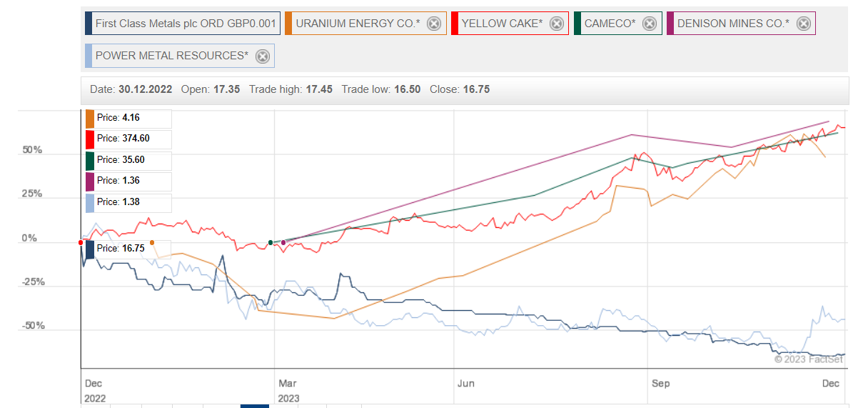This screenshot has width=868, height=408.
Task: Click the 0% y-axis label
Action: tap(29, 239)
